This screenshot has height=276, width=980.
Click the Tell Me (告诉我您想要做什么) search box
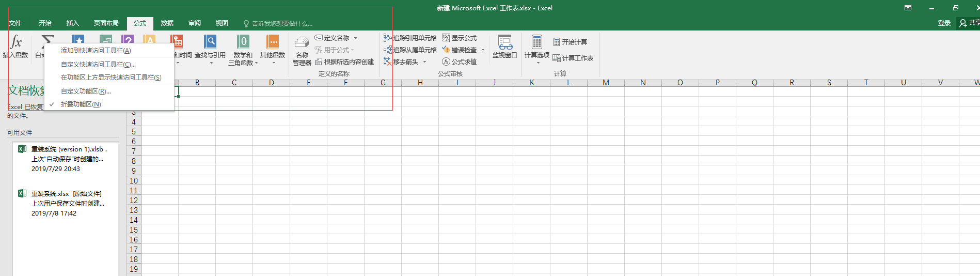279,23
